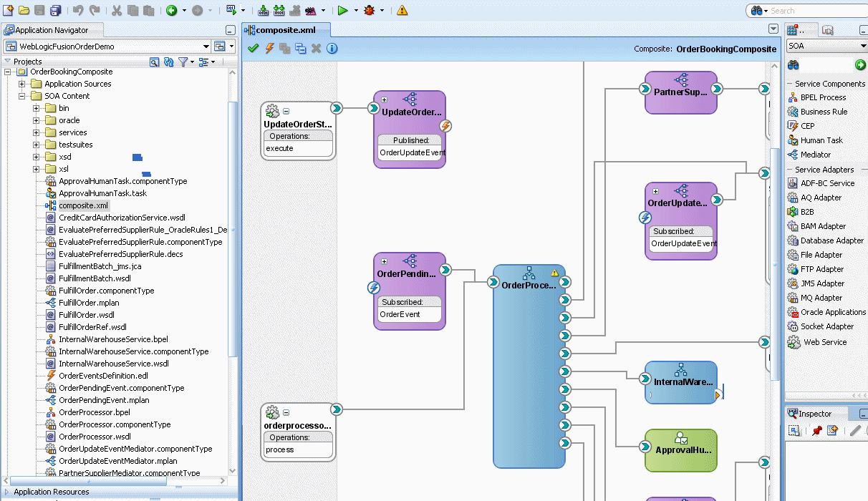Viewport: 868px width, 501px height.
Task: Click the green Back navigation icon
Action: [172, 11]
